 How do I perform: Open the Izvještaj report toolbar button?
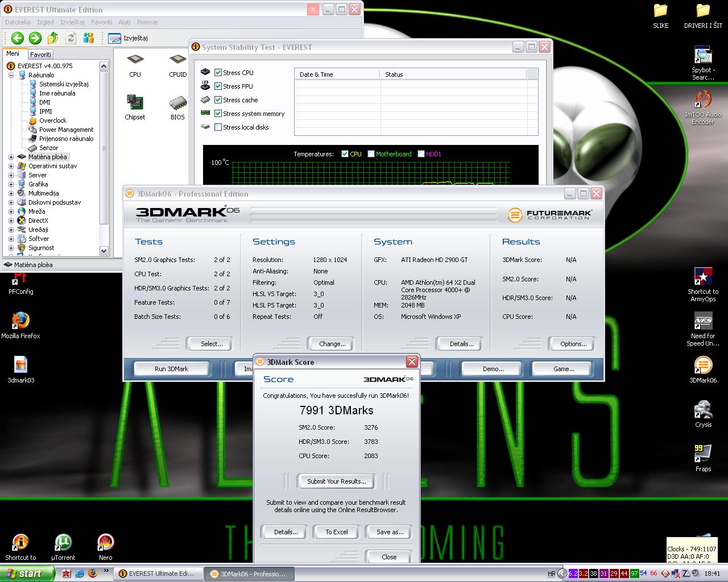pos(128,38)
